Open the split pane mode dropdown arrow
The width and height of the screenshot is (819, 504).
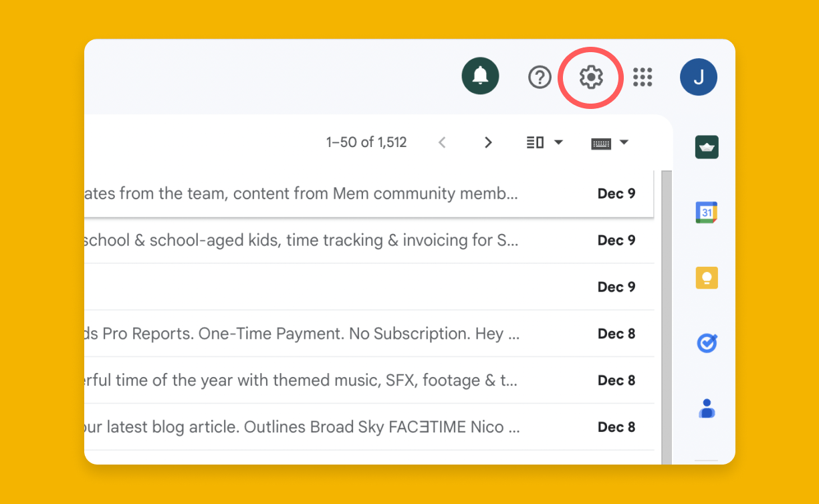[559, 142]
